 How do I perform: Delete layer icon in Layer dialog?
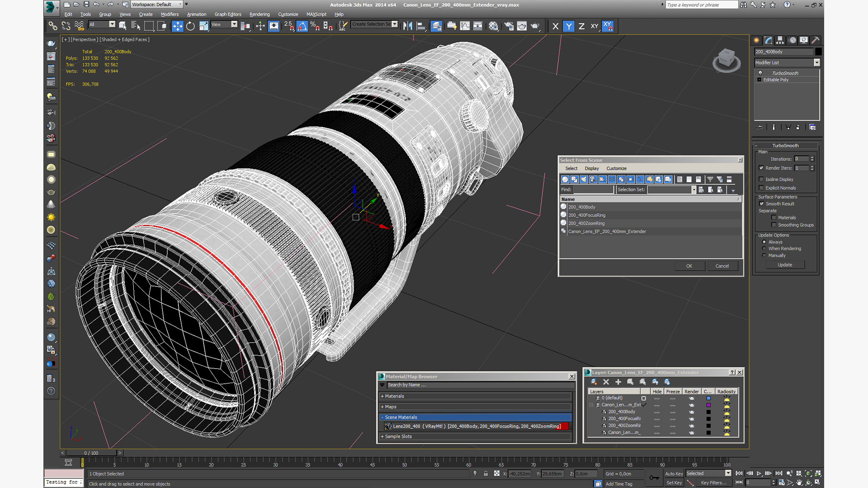[x=606, y=382]
